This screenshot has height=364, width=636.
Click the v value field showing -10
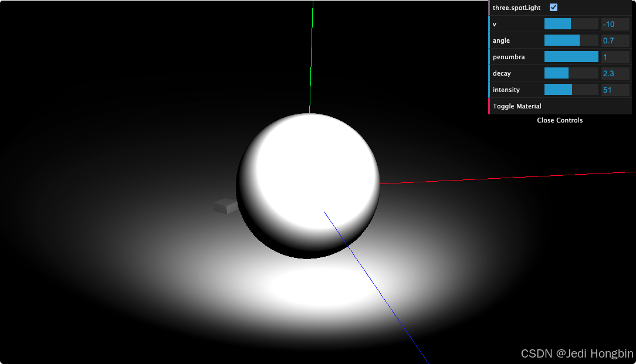[x=615, y=24]
